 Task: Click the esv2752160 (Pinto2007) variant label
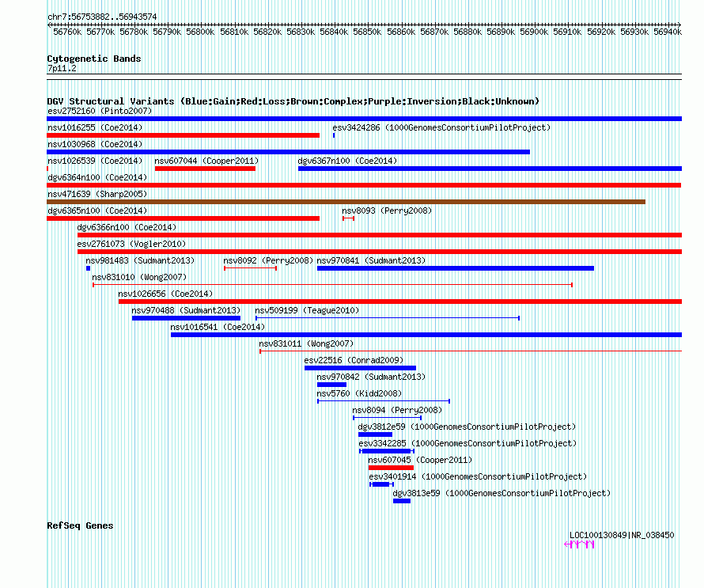[100, 111]
